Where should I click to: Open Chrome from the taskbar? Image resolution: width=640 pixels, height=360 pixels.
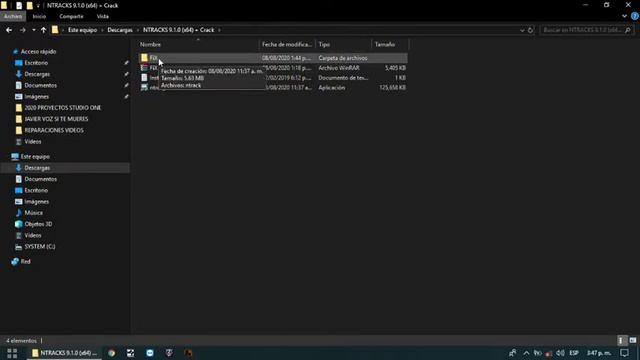[111, 353]
